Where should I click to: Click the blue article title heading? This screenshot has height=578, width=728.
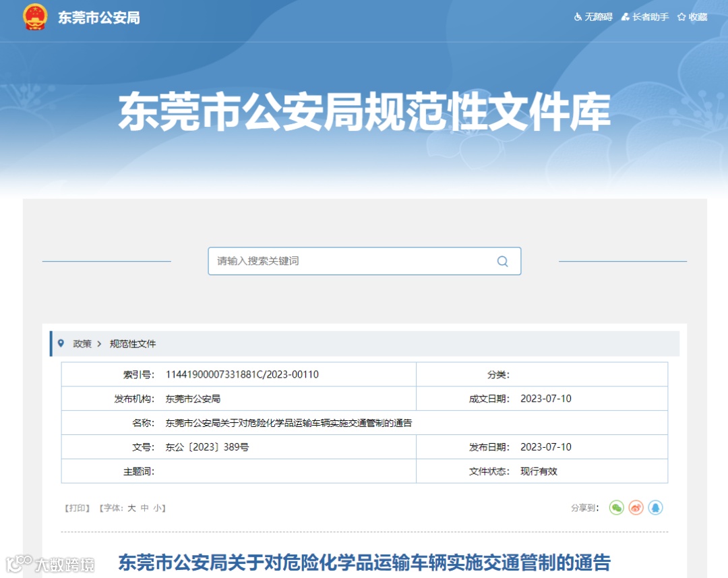pos(365,562)
